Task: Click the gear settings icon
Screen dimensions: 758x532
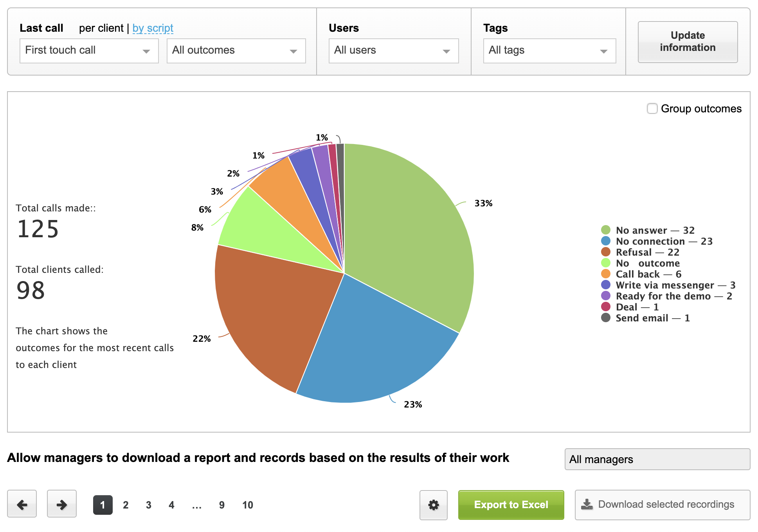Action: pyautogui.click(x=433, y=505)
